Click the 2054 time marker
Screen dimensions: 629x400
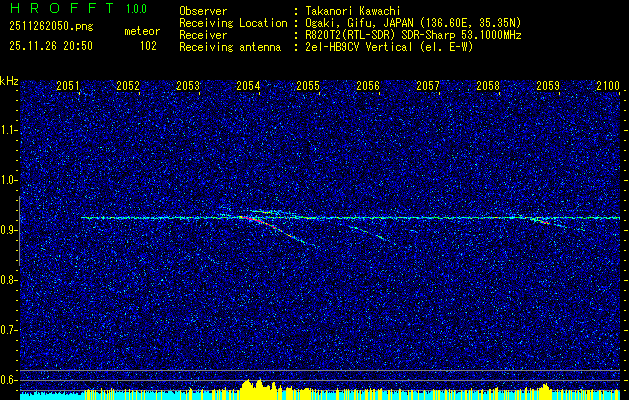tap(248, 86)
